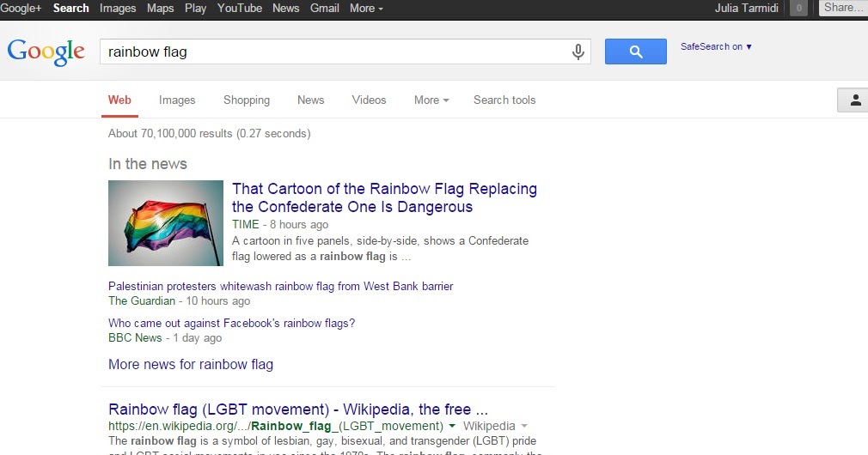Expand the More search filter dropdown
The width and height of the screenshot is (868, 455).
[x=431, y=100]
